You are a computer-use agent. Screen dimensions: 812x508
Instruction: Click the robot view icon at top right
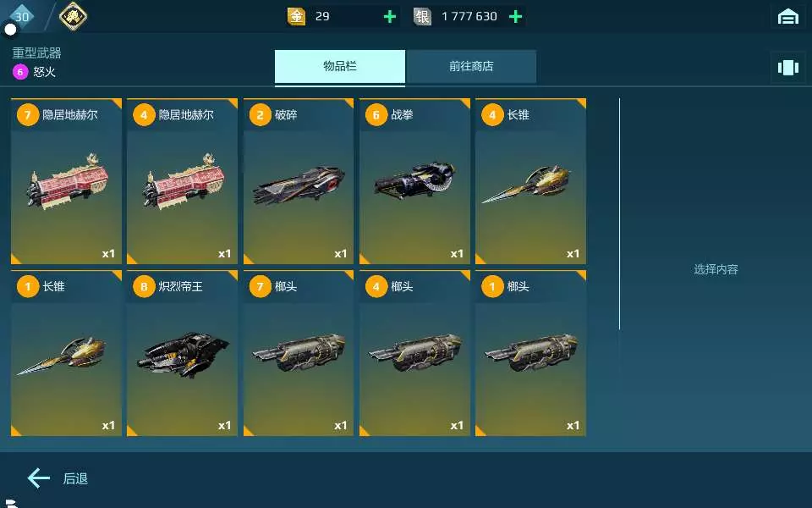pyautogui.click(x=787, y=68)
